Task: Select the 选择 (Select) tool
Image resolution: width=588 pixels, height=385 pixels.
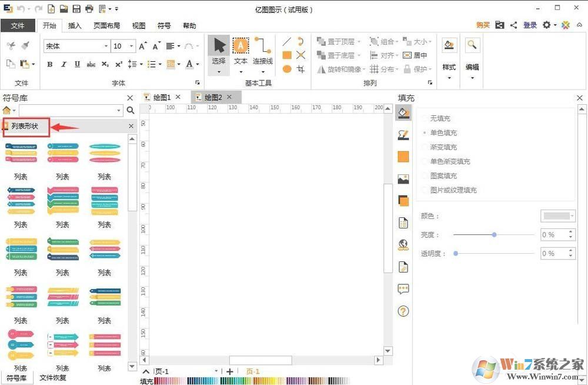Action: click(x=218, y=47)
